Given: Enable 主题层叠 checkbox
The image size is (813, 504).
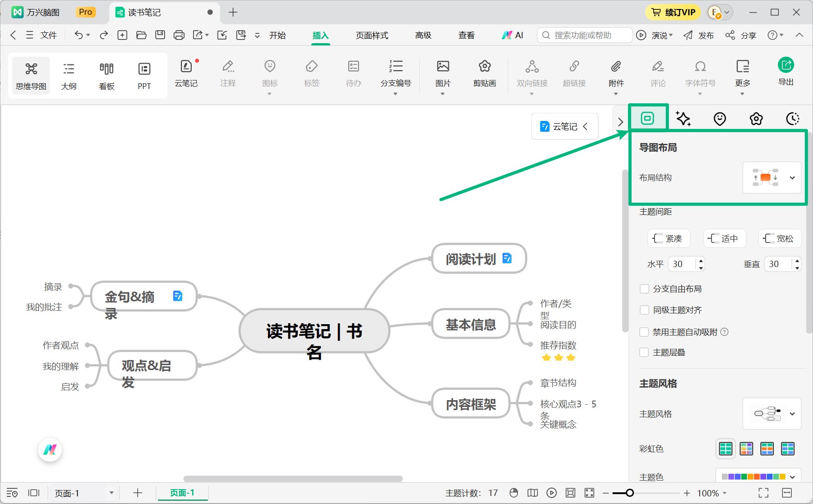Looking at the screenshot, I should (x=644, y=352).
